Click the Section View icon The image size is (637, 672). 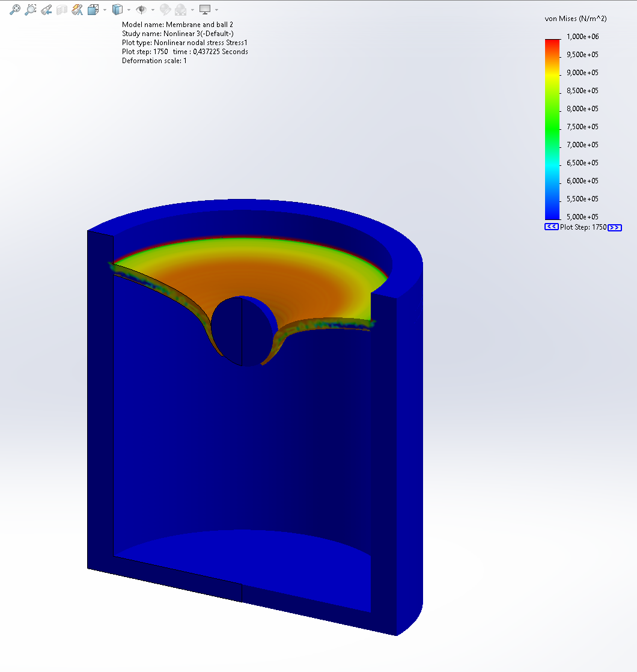62,10
